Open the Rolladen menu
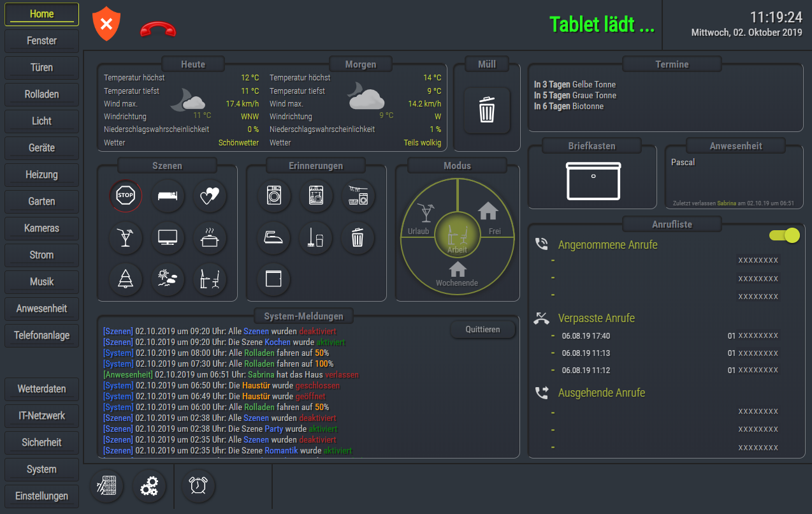The height and width of the screenshot is (514, 812). [x=42, y=94]
